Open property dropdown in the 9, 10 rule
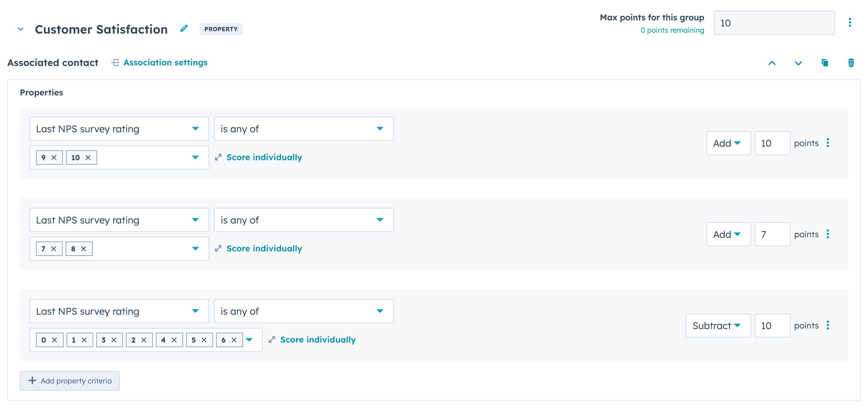Viewport: 868px width, 408px height. point(119,129)
